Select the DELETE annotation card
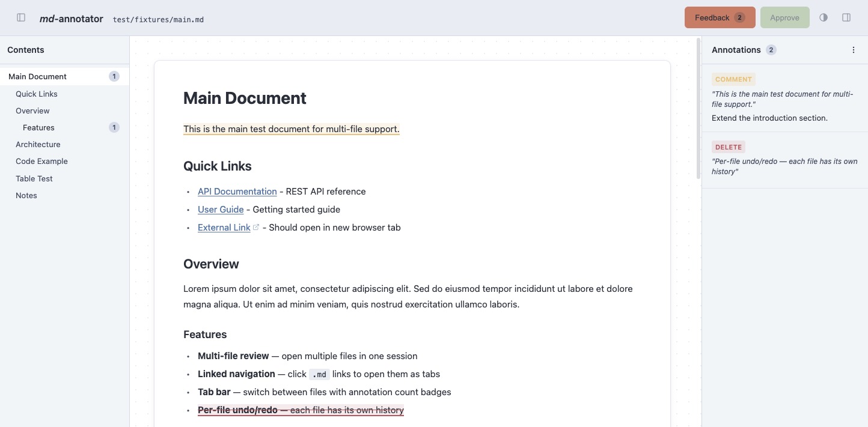This screenshot has width=868, height=427. (x=784, y=160)
